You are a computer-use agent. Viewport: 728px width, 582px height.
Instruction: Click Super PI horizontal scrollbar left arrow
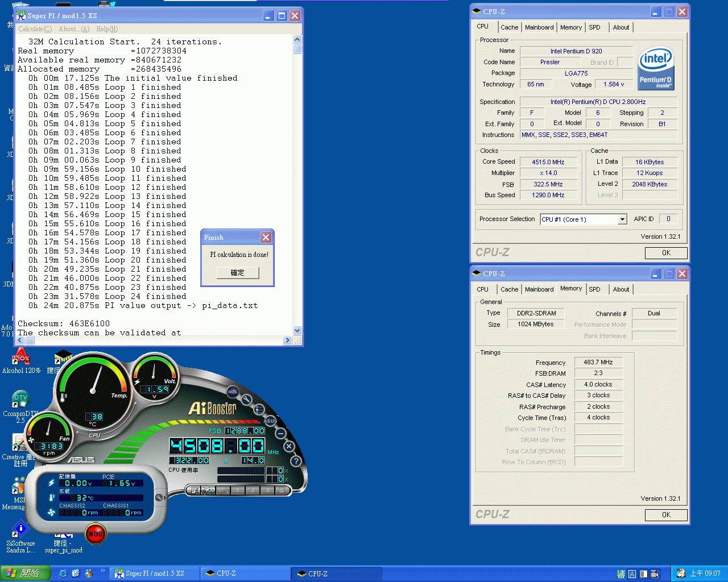pyautogui.click(x=20, y=340)
